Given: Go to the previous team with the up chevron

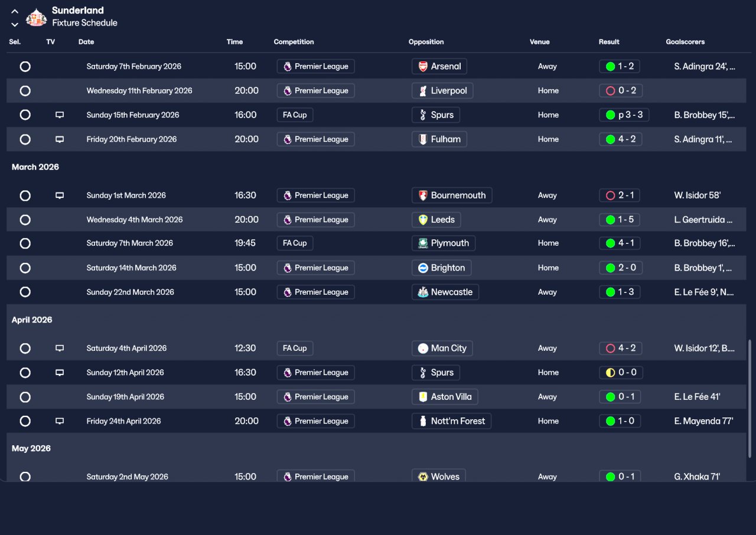Looking at the screenshot, I should [15, 12].
